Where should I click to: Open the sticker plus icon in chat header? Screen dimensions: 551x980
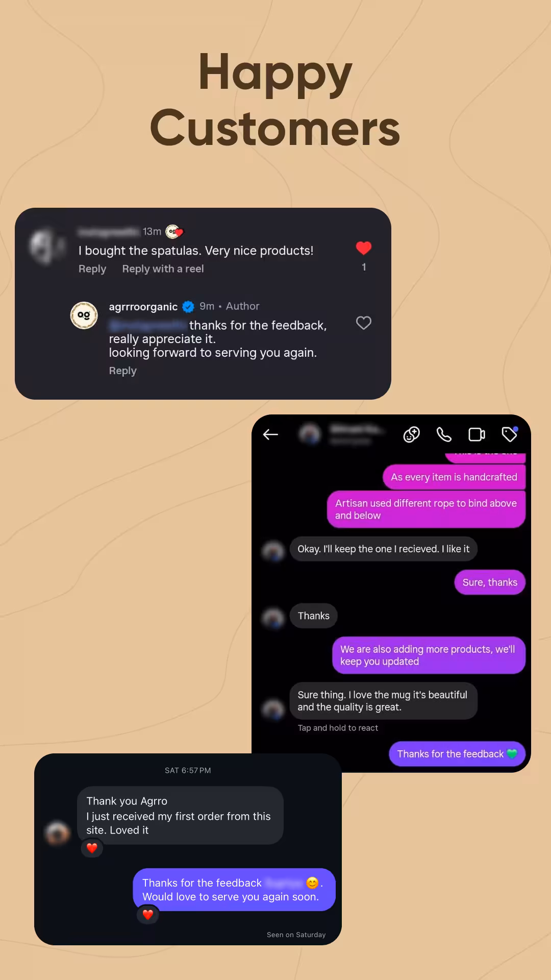tap(411, 434)
